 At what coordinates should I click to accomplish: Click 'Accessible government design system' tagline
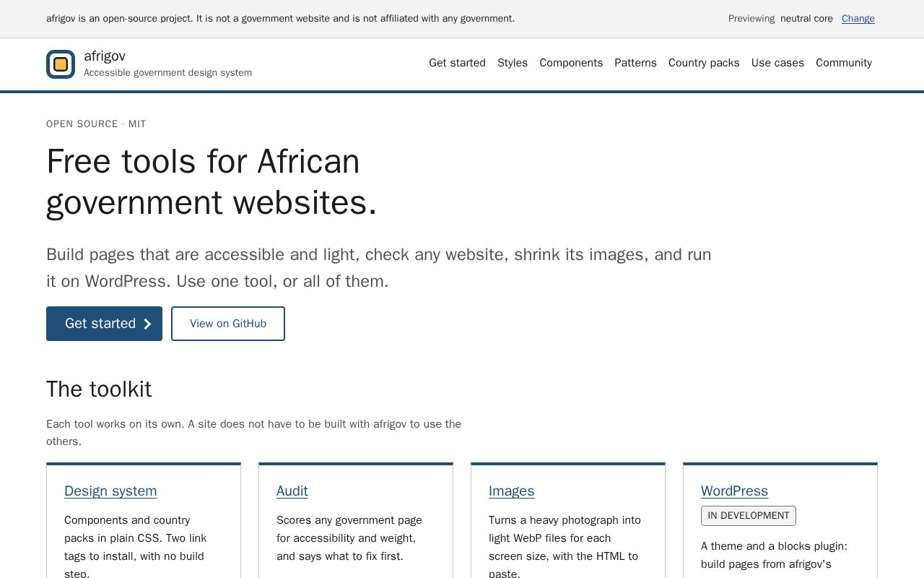(167, 72)
